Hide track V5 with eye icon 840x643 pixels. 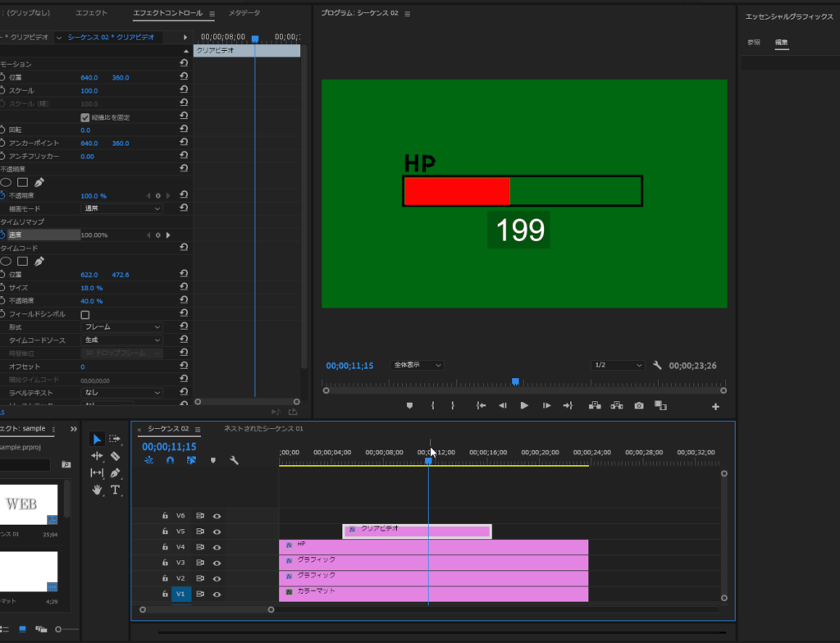coord(217,531)
